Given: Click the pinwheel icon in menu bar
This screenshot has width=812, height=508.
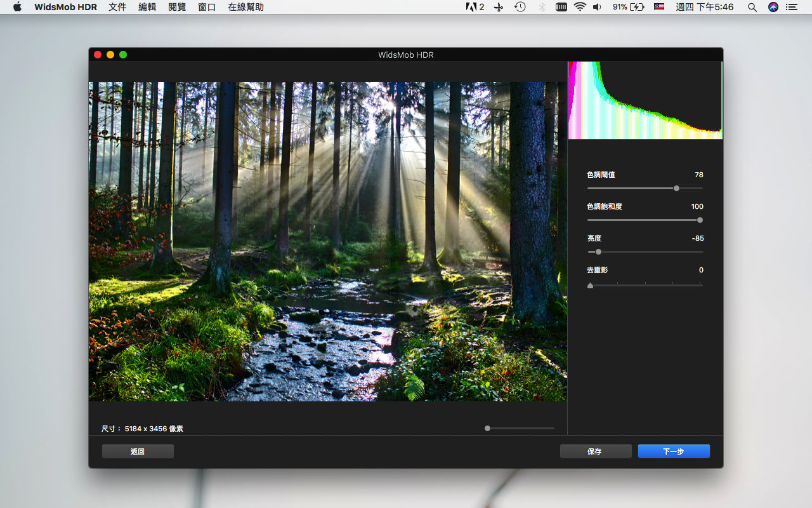Looking at the screenshot, I should 499,7.
